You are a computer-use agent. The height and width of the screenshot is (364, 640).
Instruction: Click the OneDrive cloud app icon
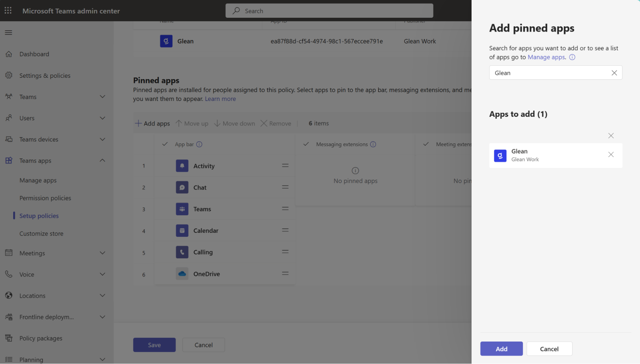(182, 274)
